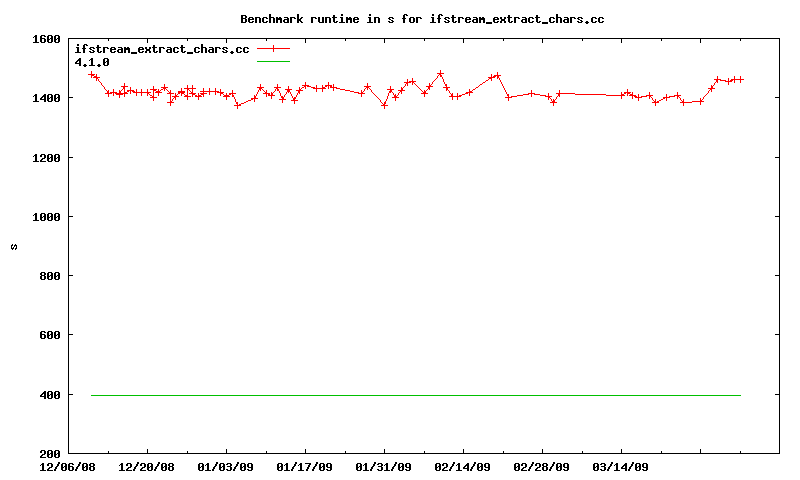Screen dimensions: 800x480
Task: Click the y-axis label "s"
Action: coord(14,247)
